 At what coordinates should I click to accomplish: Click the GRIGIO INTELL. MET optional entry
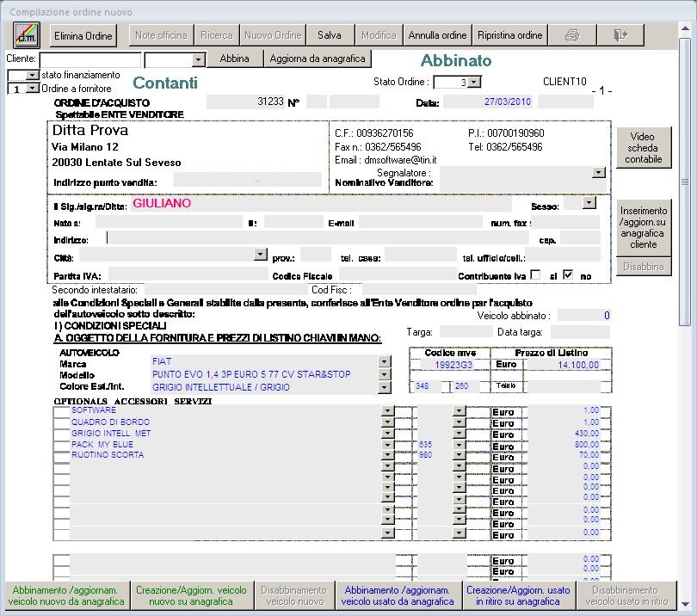coord(111,433)
